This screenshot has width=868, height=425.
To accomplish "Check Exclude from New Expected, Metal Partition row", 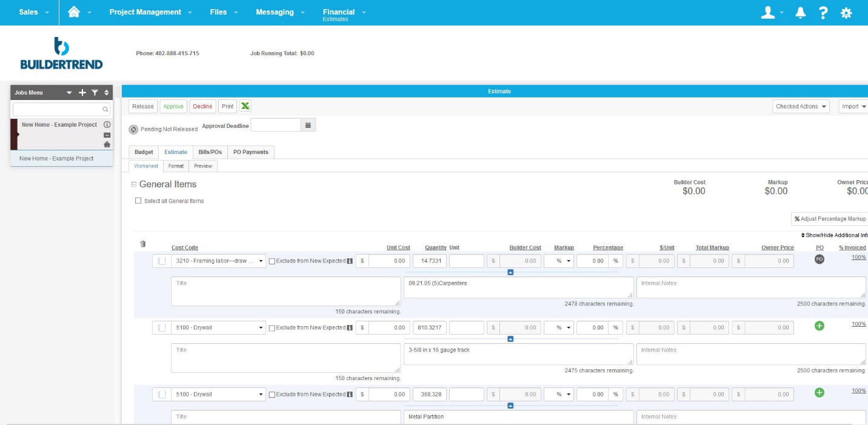I will pos(272,395).
